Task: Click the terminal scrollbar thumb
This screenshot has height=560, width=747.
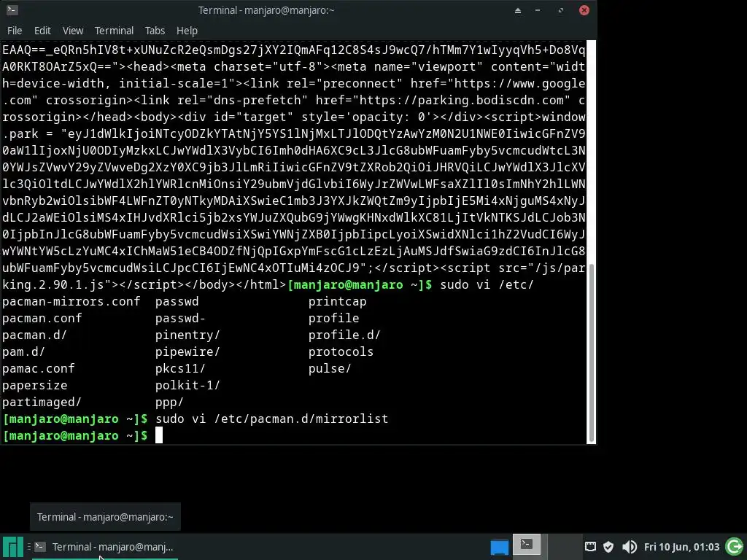Action: click(x=592, y=353)
